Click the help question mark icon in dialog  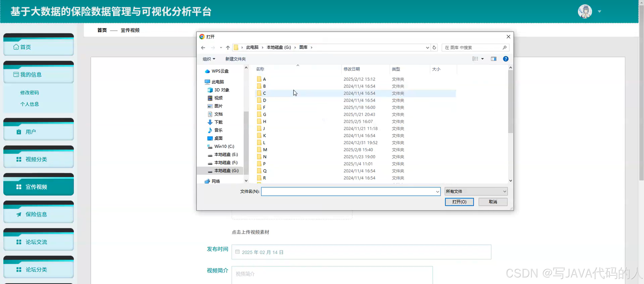tap(505, 59)
